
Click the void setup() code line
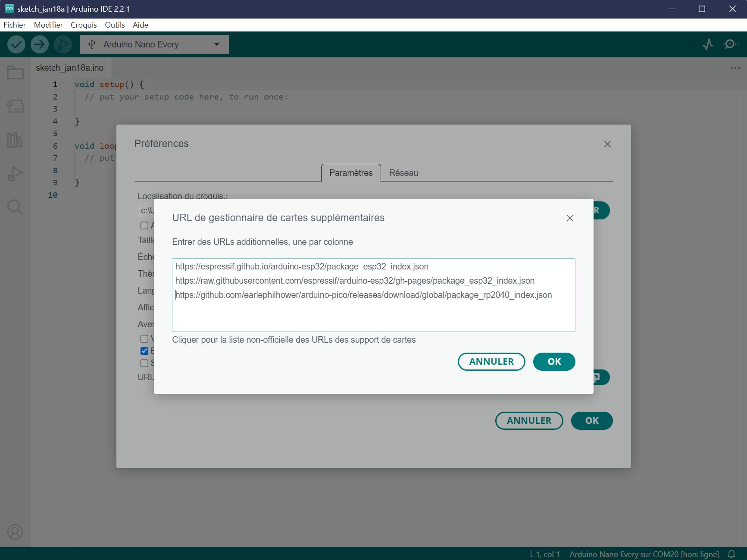tap(109, 84)
